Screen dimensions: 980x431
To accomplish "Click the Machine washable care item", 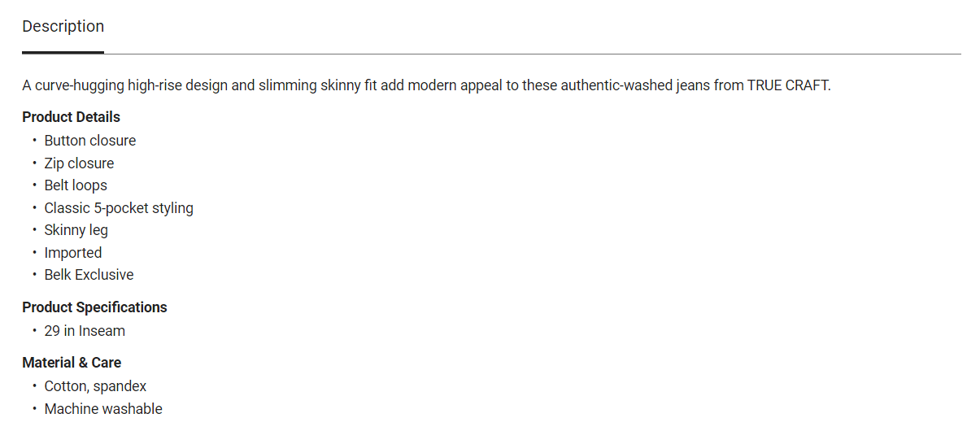I will (x=103, y=409).
